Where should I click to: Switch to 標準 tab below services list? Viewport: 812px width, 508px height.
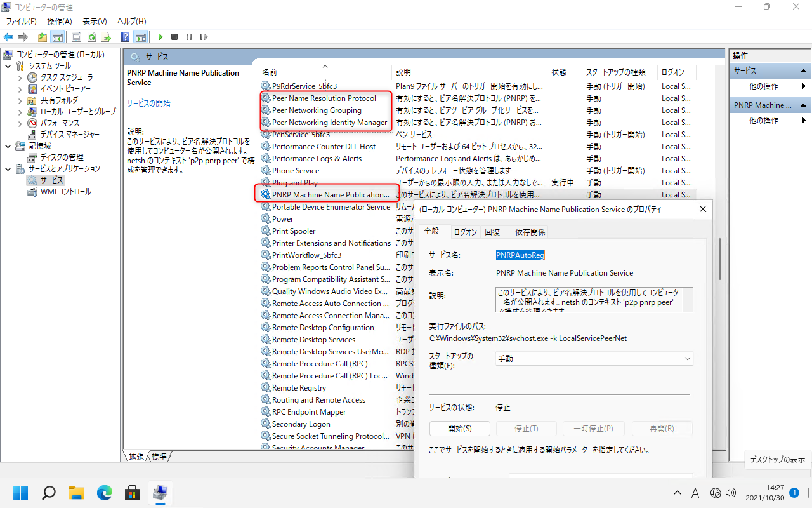[159, 456]
